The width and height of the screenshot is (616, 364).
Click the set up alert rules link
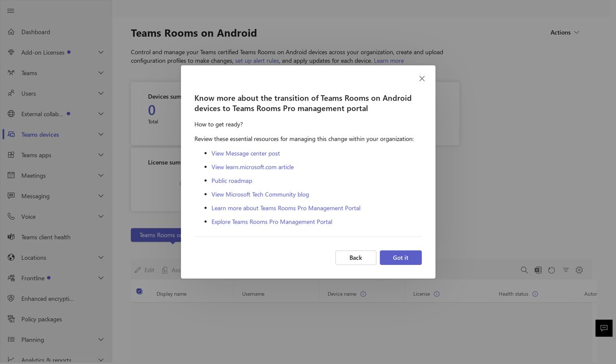click(x=257, y=61)
